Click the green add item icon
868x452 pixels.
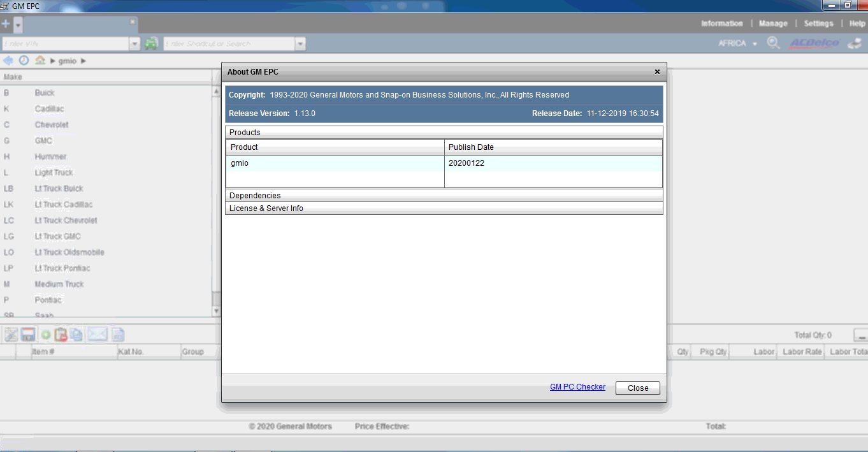(46, 335)
